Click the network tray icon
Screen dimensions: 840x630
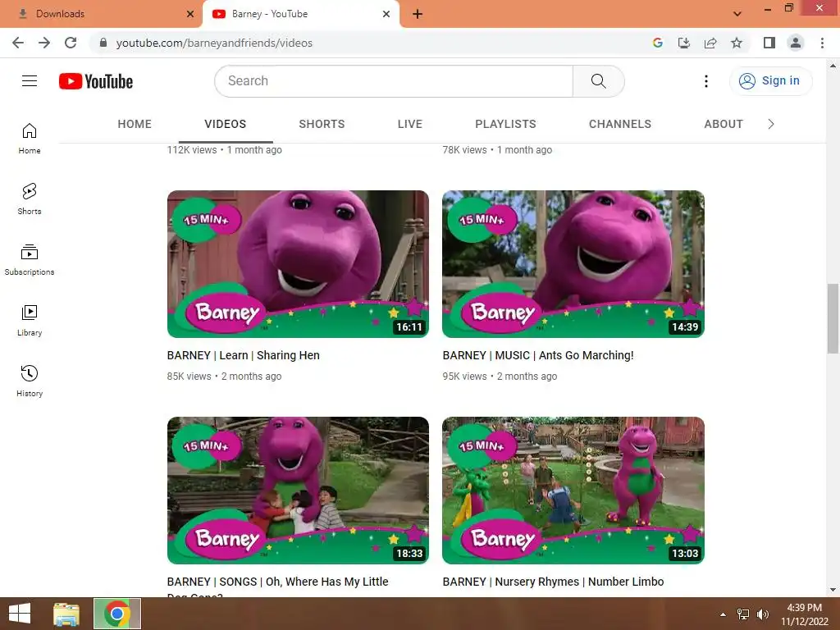(743, 614)
